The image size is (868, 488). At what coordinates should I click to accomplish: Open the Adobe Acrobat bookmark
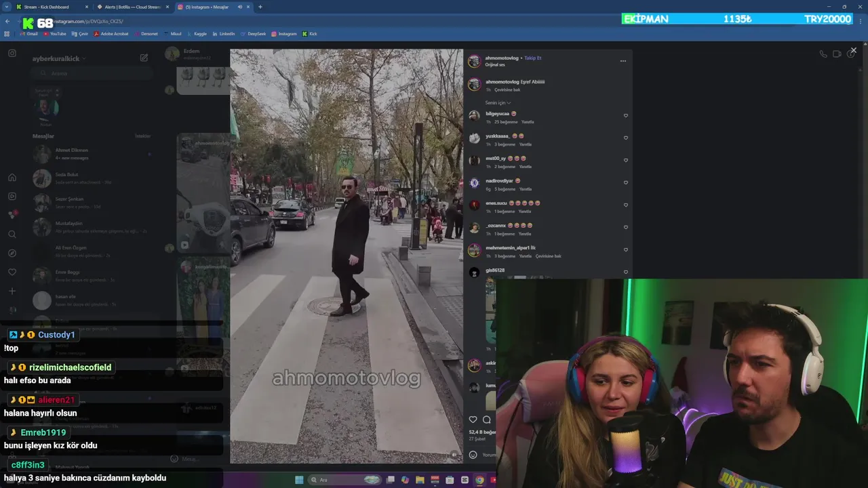111,34
